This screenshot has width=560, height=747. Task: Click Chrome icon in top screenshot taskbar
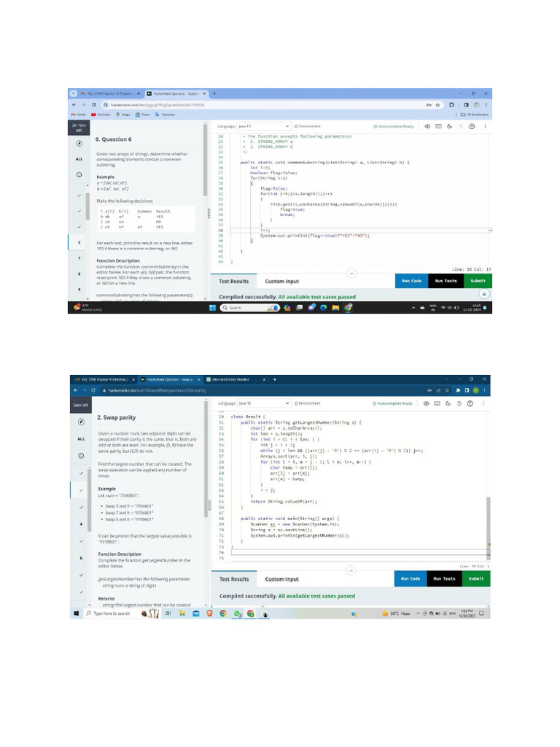[348, 308]
